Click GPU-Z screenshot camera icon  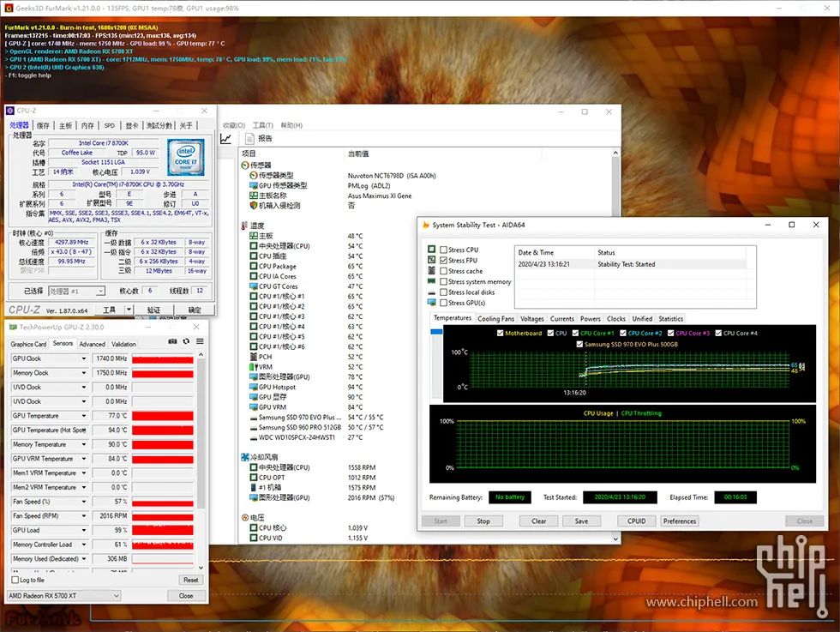click(x=172, y=341)
